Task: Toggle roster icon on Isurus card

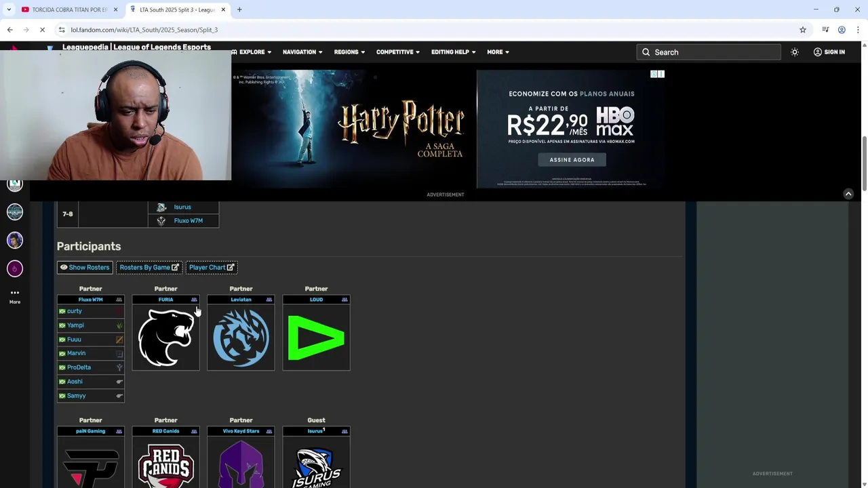Action: tap(344, 431)
